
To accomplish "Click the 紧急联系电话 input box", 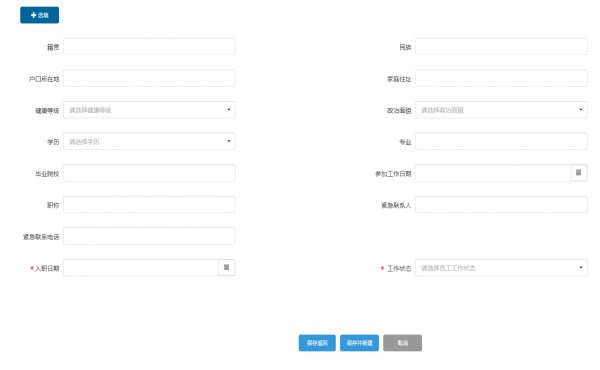I will point(149,236).
